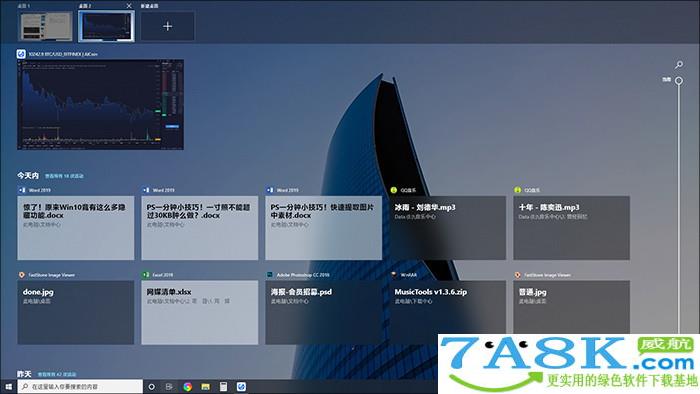Image resolution: width=700 pixels, height=394 pixels.
Task: Switch to the Desktop 1 thumbnail
Action: [46, 26]
